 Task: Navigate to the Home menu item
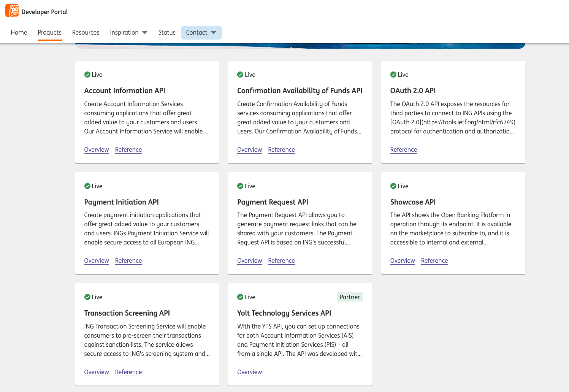(19, 32)
